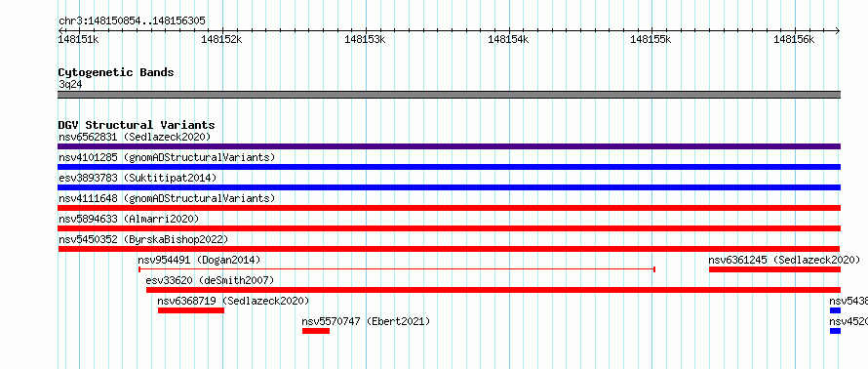The width and height of the screenshot is (868, 369).
Task: Select the red esv33620 variant bar
Action: coord(493,290)
